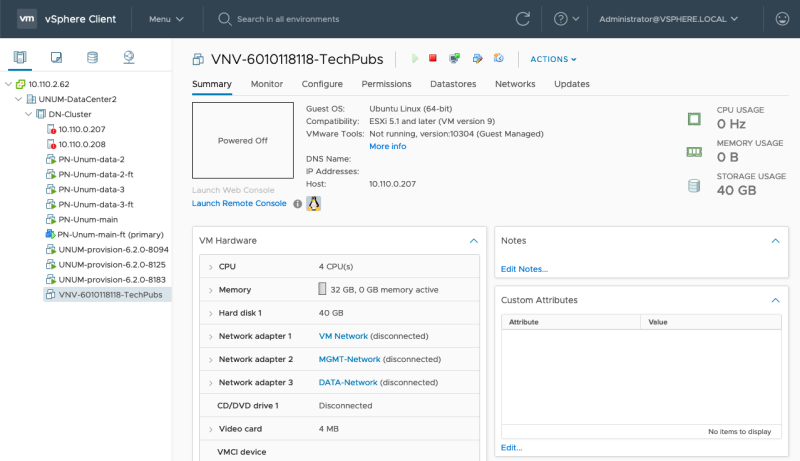
Task: Collapse the VM Hardware panel
Action: pyautogui.click(x=473, y=241)
